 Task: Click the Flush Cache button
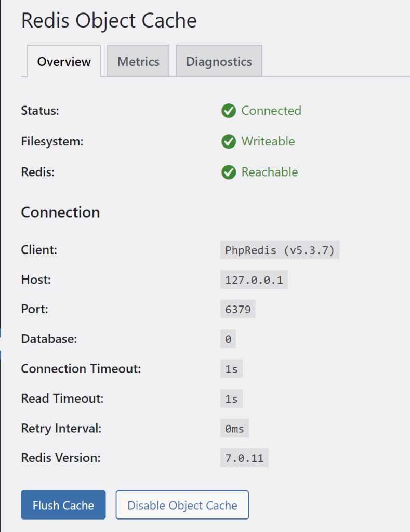[63, 504]
